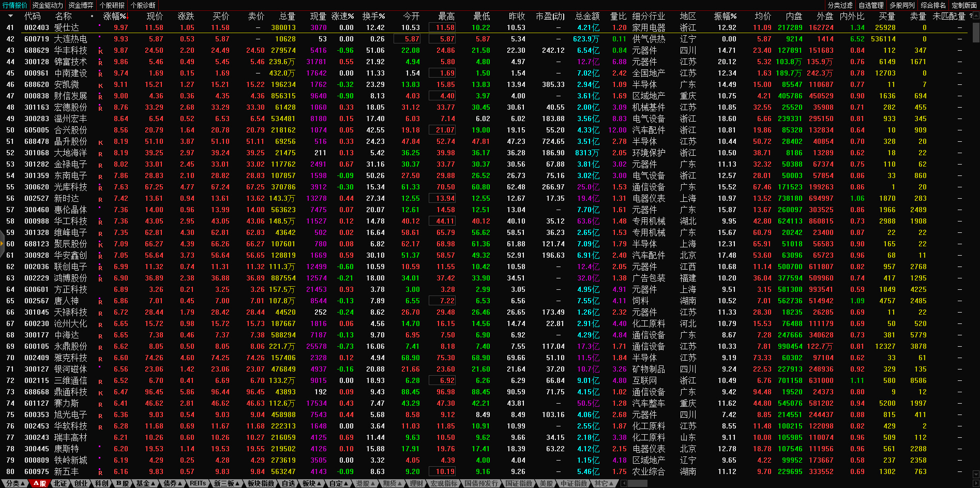Screen dimensions: 980x488
Task: Click the R marker next to 锦富技术
Action: (100, 63)
